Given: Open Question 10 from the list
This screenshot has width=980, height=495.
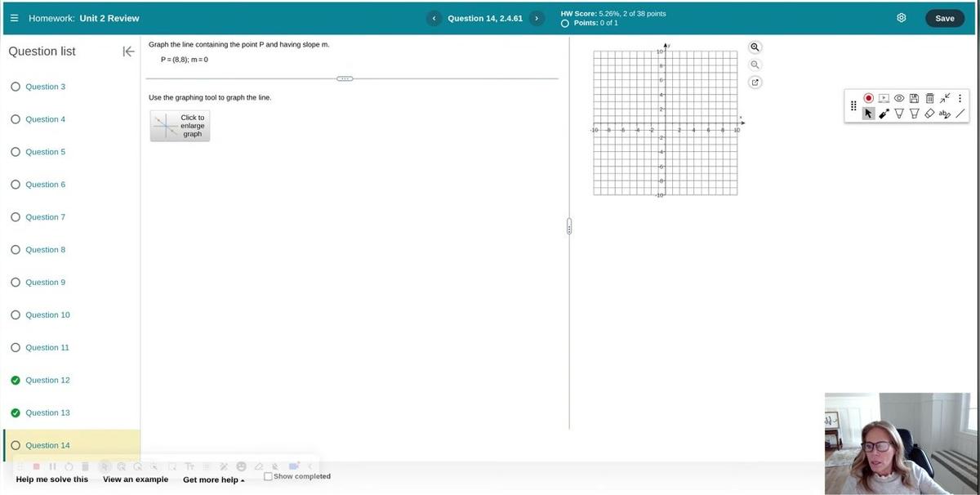Looking at the screenshot, I should coord(47,315).
